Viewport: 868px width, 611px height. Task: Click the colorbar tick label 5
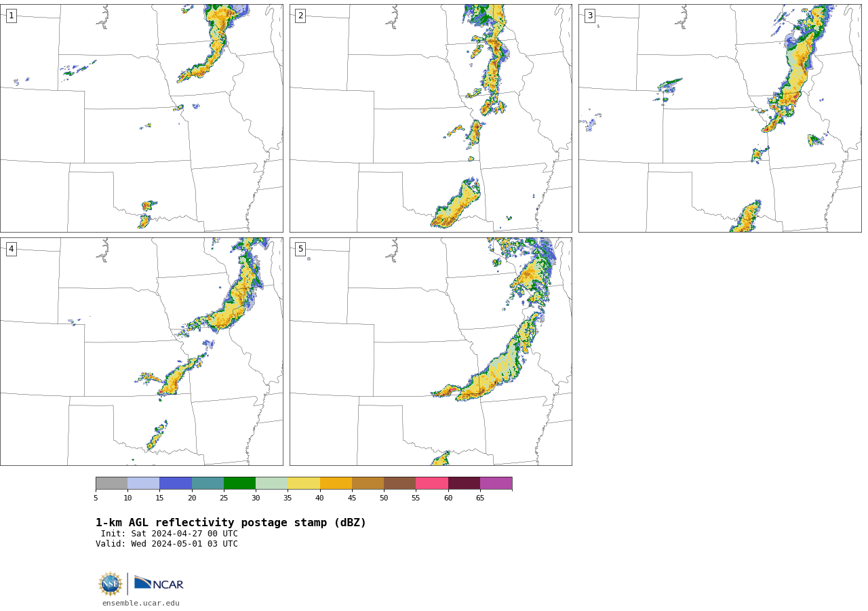pyautogui.click(x=96, y=498)
